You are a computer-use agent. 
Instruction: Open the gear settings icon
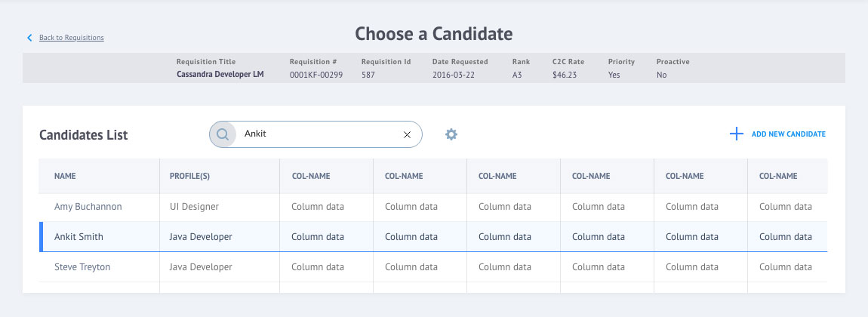(x=451, y=134)
